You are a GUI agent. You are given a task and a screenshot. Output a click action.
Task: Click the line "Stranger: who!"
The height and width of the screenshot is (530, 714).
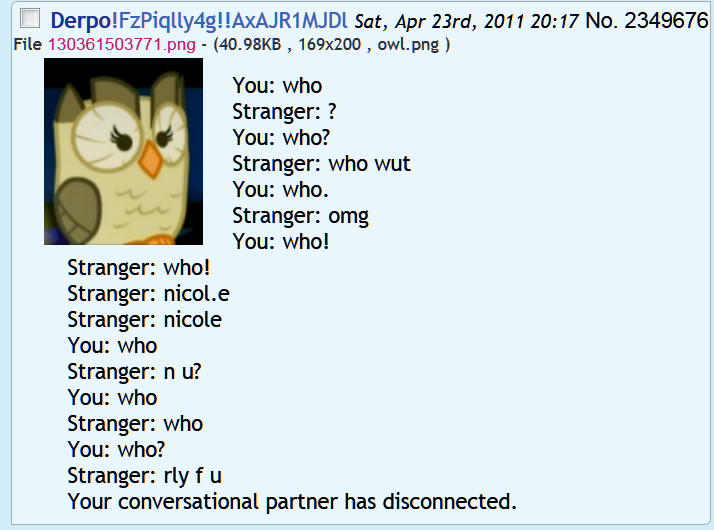139,268
